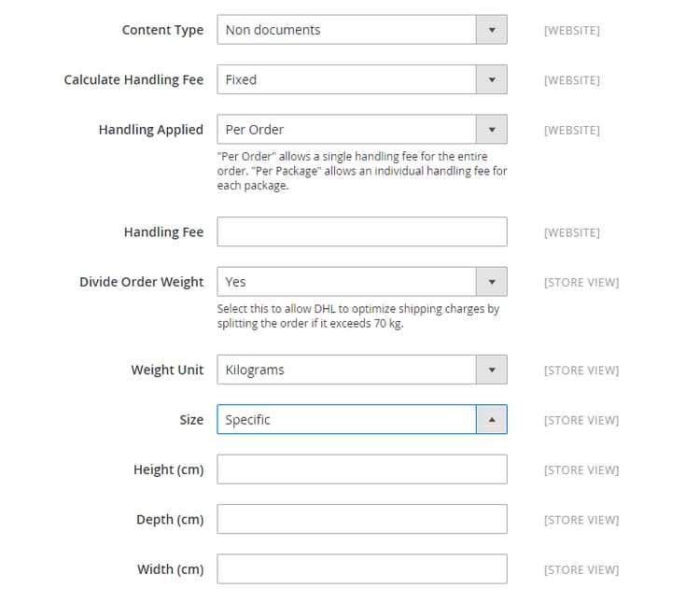
Task: Click the "Weight Unit" field label
Action: coord(167,370)
